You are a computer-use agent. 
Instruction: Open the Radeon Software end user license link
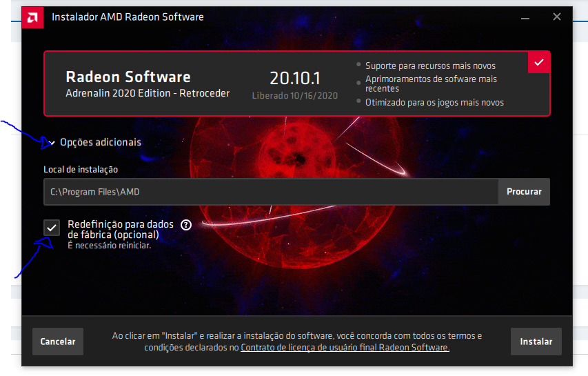pos(345,348)
